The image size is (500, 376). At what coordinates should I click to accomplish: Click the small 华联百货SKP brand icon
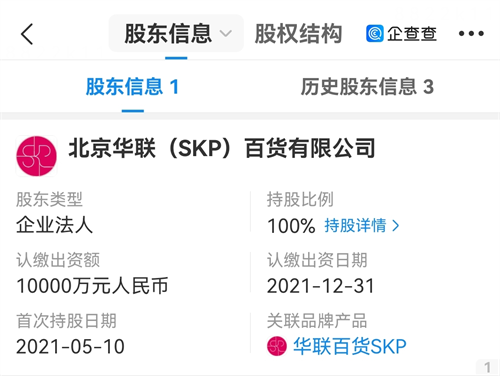coord(277,346)
